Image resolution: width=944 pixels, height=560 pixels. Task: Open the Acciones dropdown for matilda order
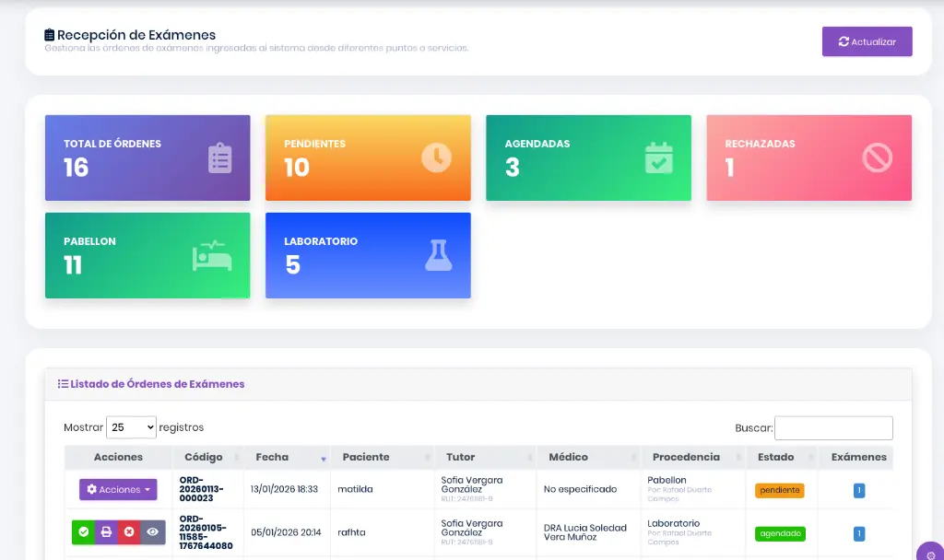click(x=118, y=490)
